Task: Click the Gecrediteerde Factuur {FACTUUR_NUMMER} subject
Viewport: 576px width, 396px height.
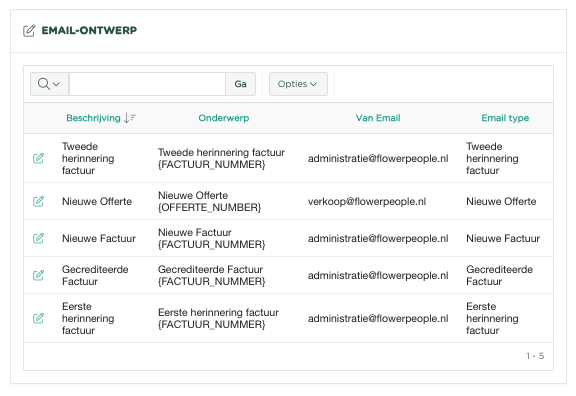Action: (x=211, y=275)
